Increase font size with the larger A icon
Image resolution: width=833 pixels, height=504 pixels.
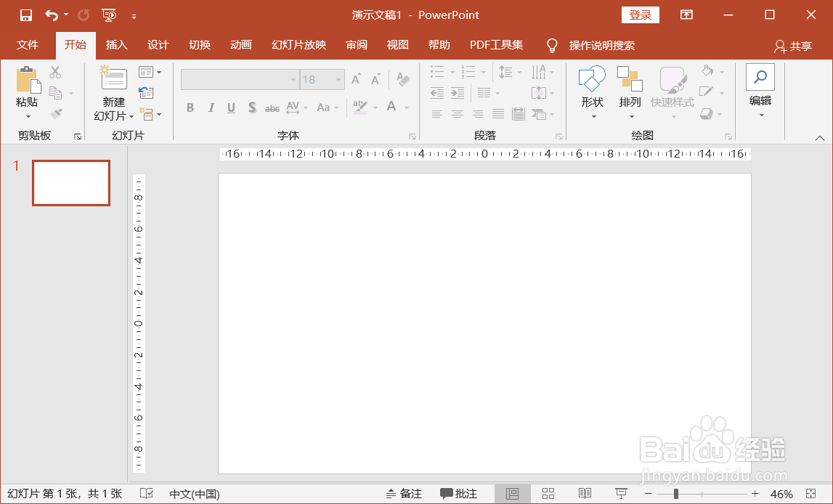357,80
